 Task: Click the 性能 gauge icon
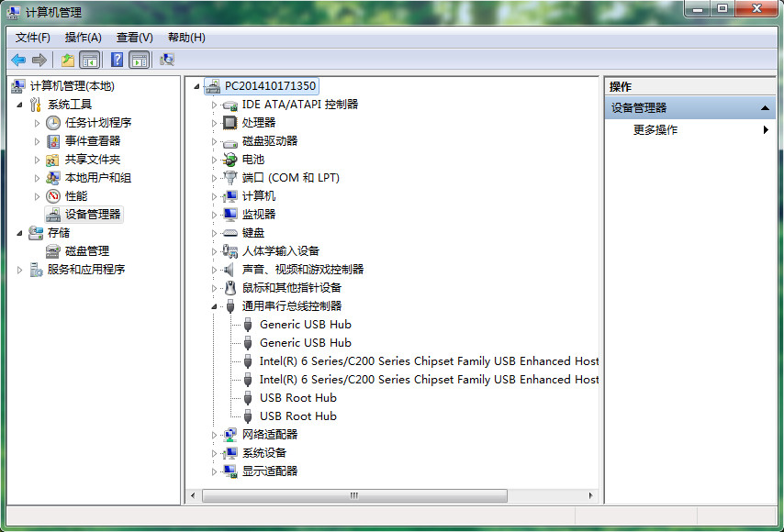[53, 196]
